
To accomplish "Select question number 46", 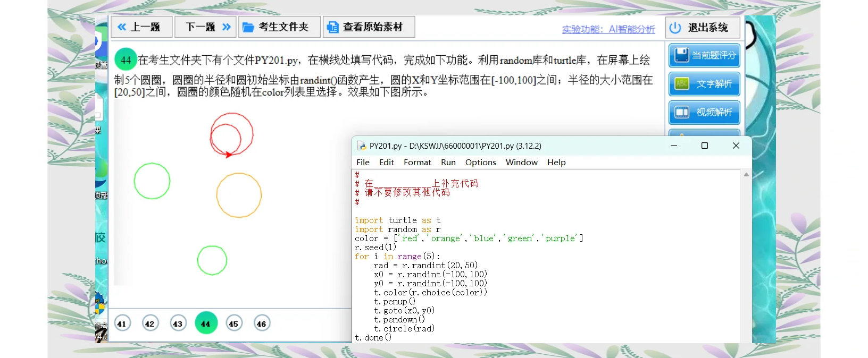I will point(261,323).
